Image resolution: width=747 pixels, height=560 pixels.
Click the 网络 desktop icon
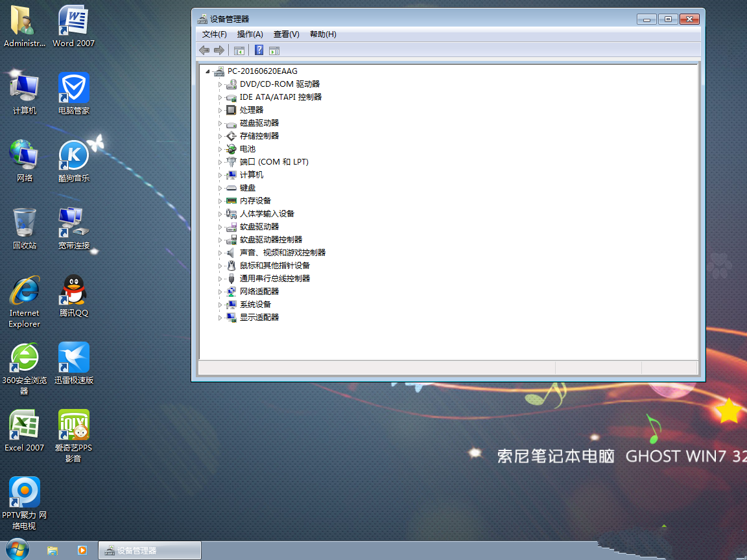pos(24,161)
